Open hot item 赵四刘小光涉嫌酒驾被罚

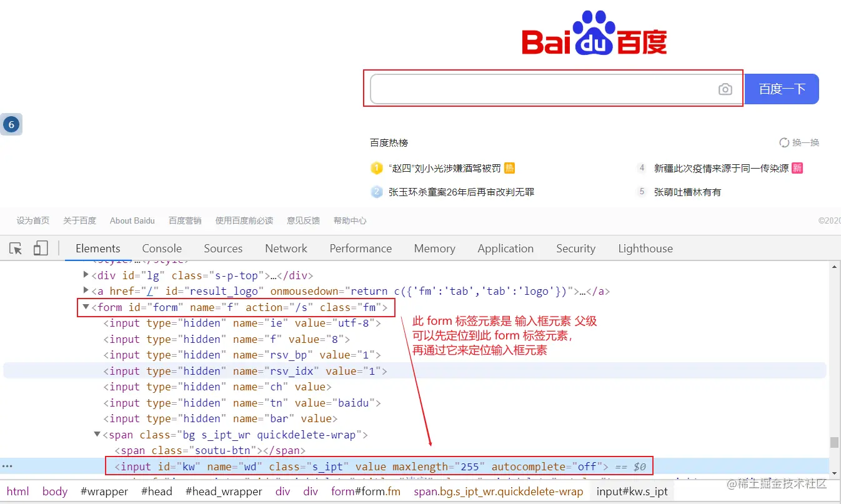click(x=444, y=168)
